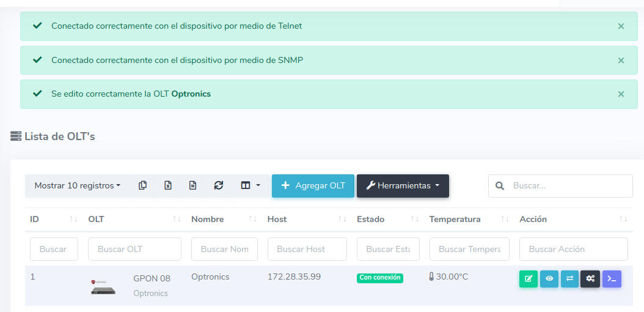Open the Herramientas dropdown menu
Screen dimensions: 644x312
(403, 186)
